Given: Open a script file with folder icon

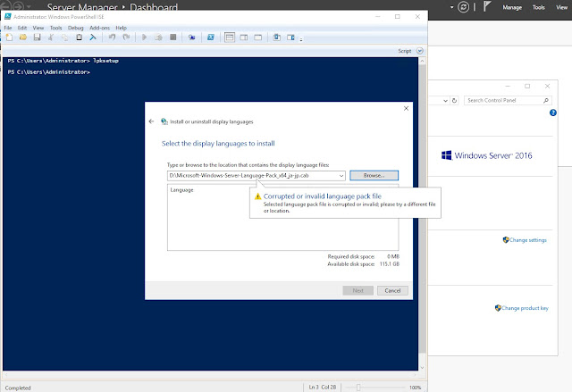Looking at the screenshot, I should [23, 38].
